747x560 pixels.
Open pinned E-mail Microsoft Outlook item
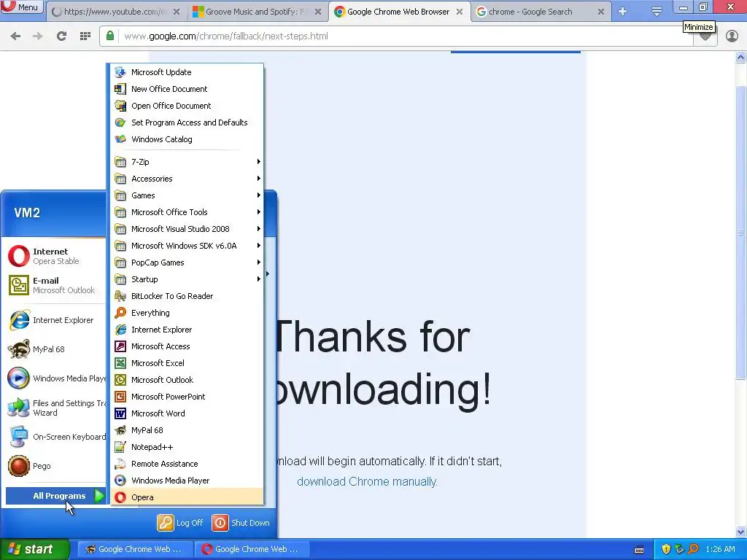55,285
